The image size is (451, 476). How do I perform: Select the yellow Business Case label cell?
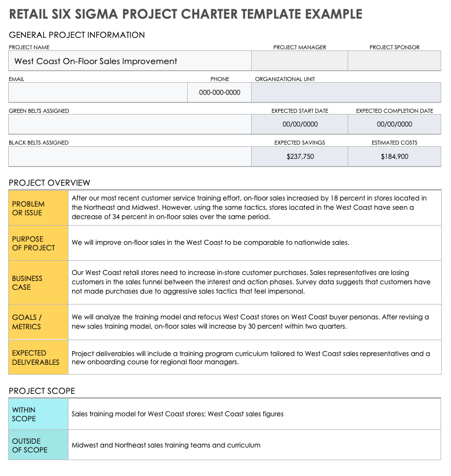pyautogui.click(x=38, y=283)
